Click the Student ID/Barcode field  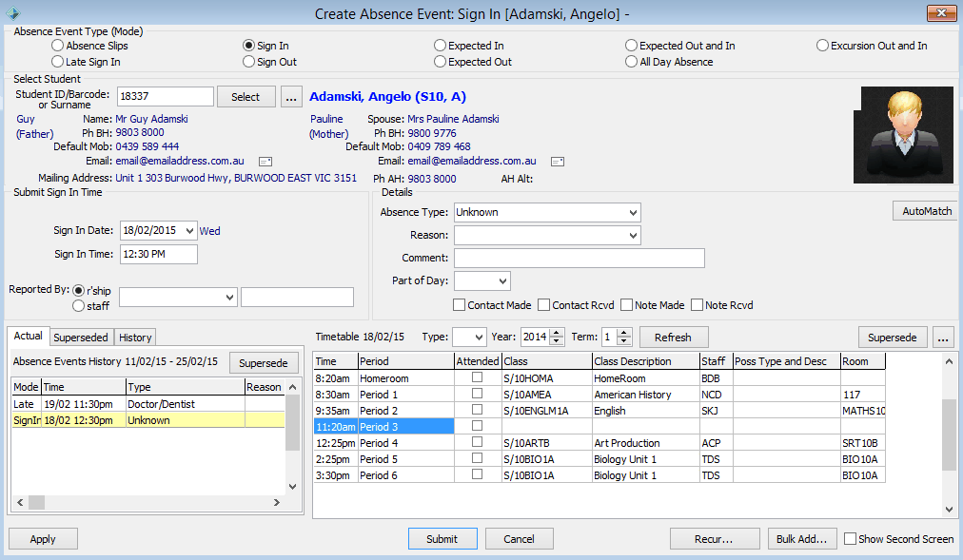[x=166, y=96]
